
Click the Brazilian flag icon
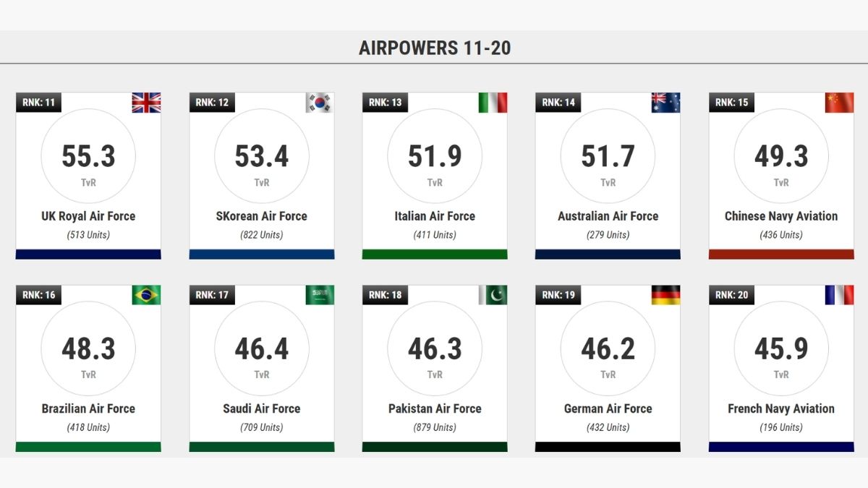tap(146, 295)
